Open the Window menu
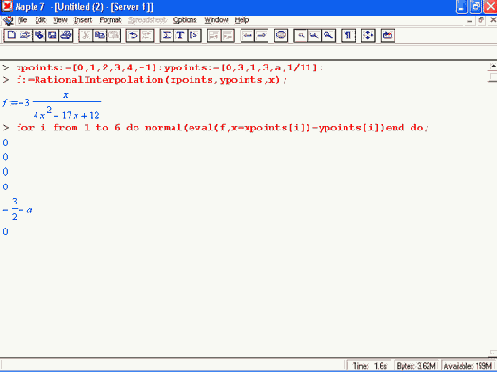497x372 pixels. [216, 20]
